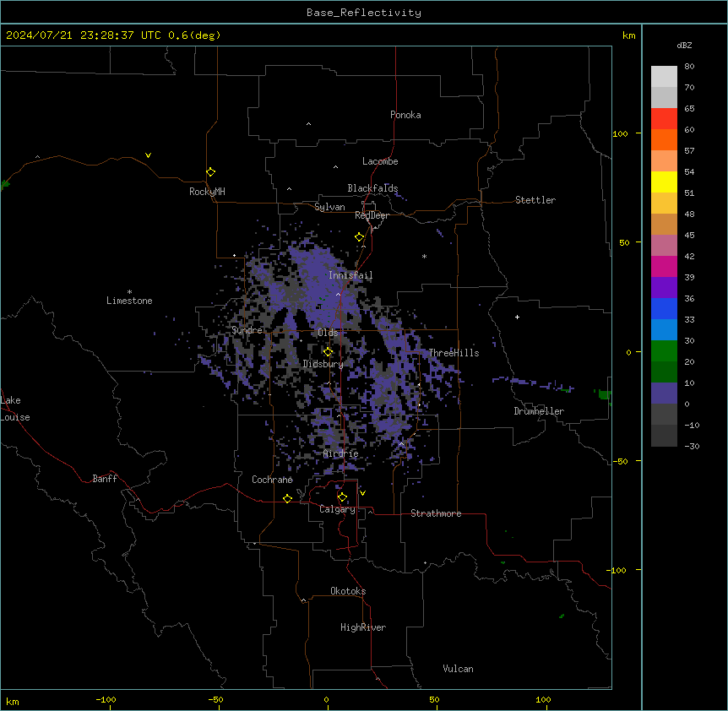Click the Banff label on the map
Screen dimensions: 728x711
[105, 479]
